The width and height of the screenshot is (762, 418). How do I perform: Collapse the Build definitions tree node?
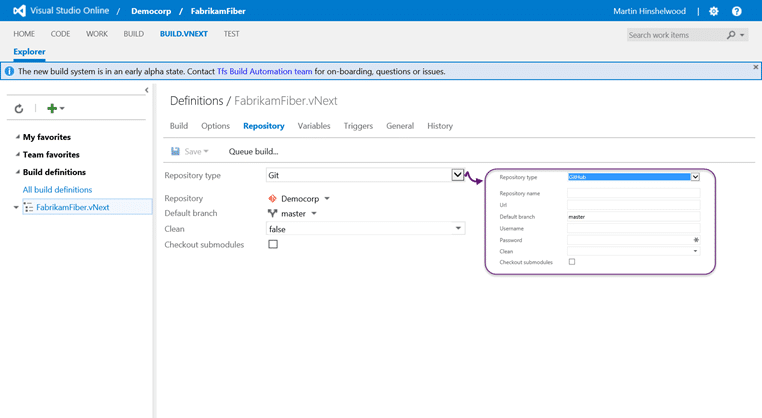coord(17,172)
